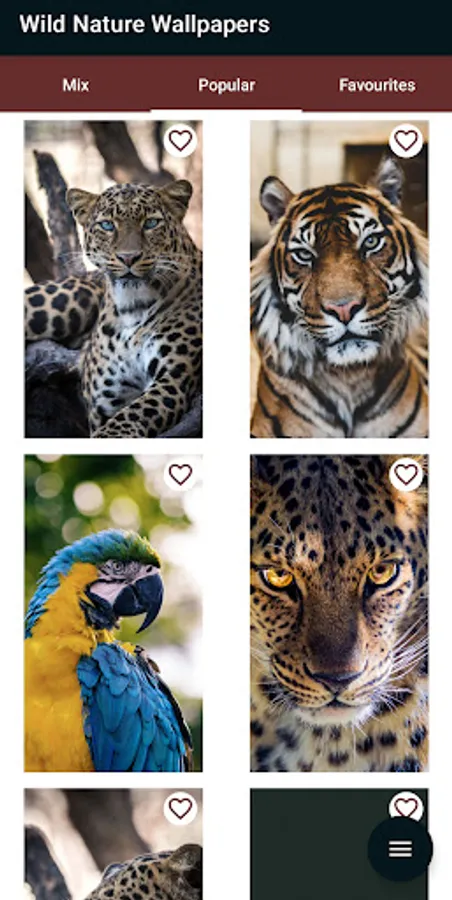Favourite the blue-yellow macaw parrot wallpaper

(180, 475)
